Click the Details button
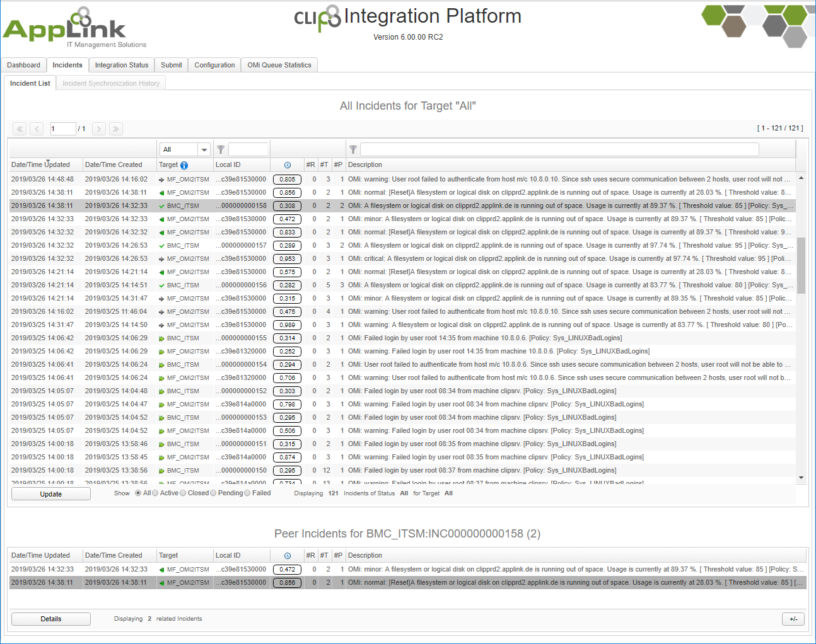The height and width of the screenshot is (644, 816). (51, 619)
